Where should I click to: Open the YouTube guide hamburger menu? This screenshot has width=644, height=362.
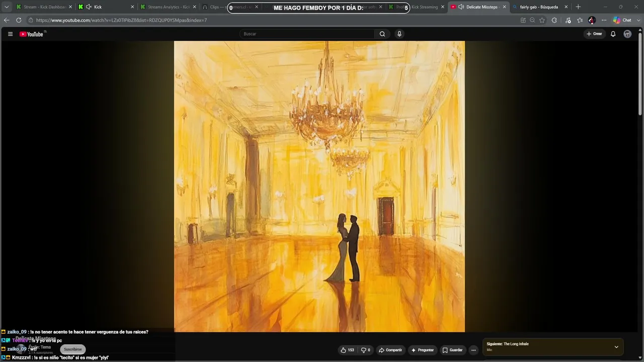coord(10,34)
